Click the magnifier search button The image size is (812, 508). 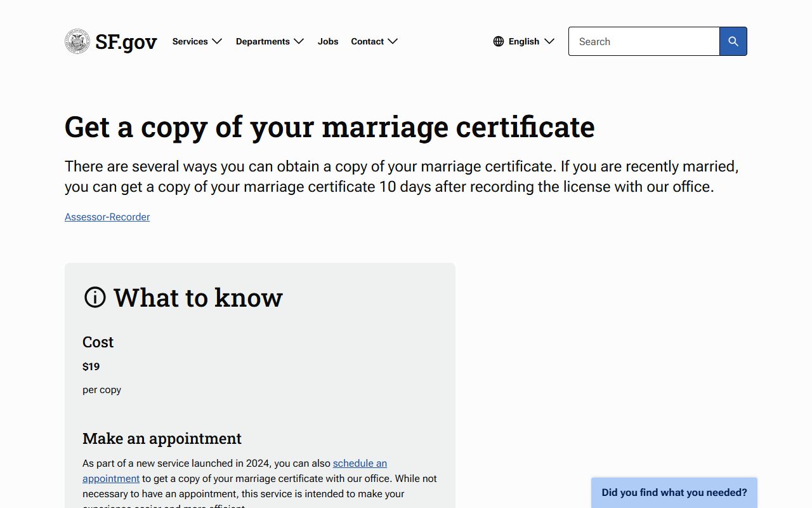[x=733, y=41]
